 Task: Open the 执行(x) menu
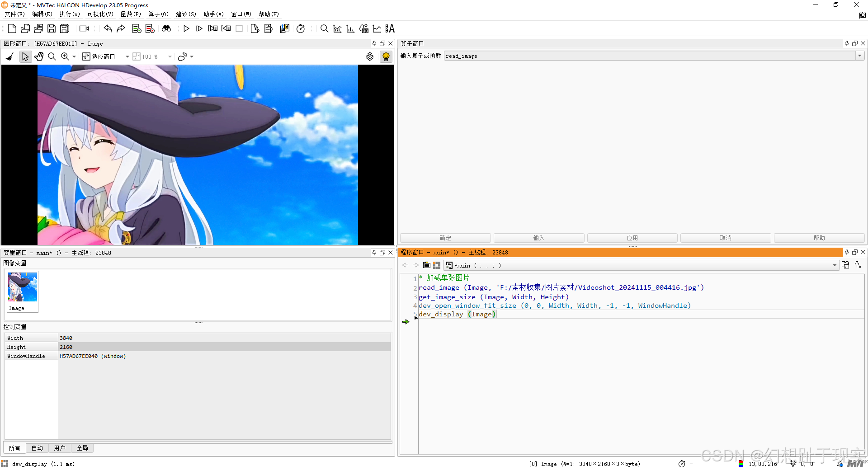click(x=70, y=14)
